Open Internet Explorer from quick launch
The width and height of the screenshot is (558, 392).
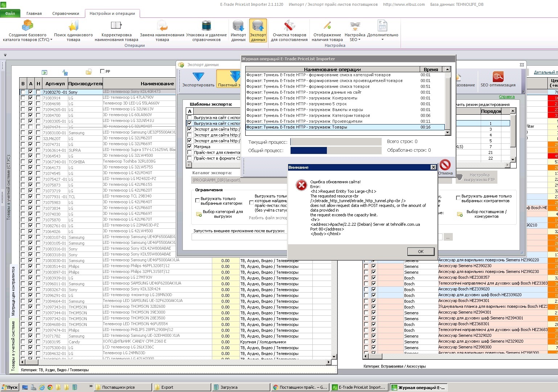pyautogui.click(x=42, y=387)
